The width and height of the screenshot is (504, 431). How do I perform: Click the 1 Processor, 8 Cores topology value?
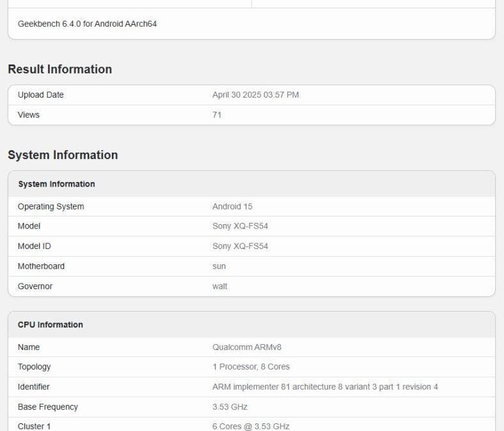tap(251, 367)
